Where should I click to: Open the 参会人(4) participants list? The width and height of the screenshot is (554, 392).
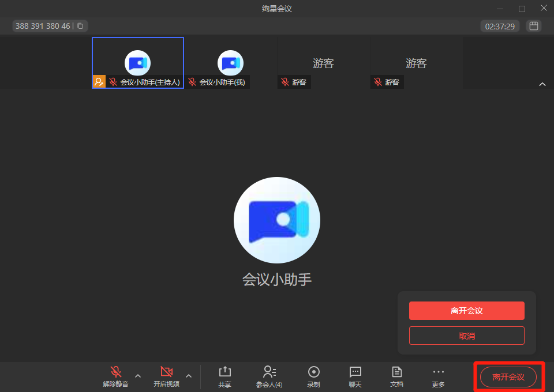coord(269,377)
